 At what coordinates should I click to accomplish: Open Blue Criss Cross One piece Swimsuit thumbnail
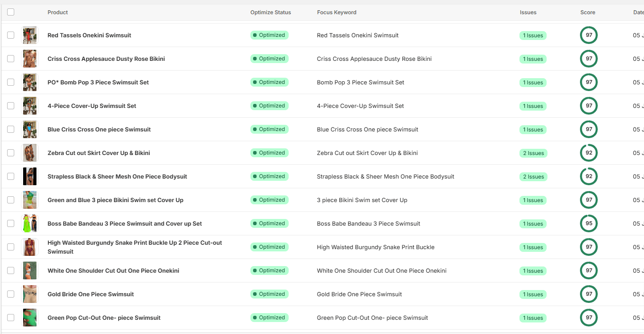pos(30,129)
